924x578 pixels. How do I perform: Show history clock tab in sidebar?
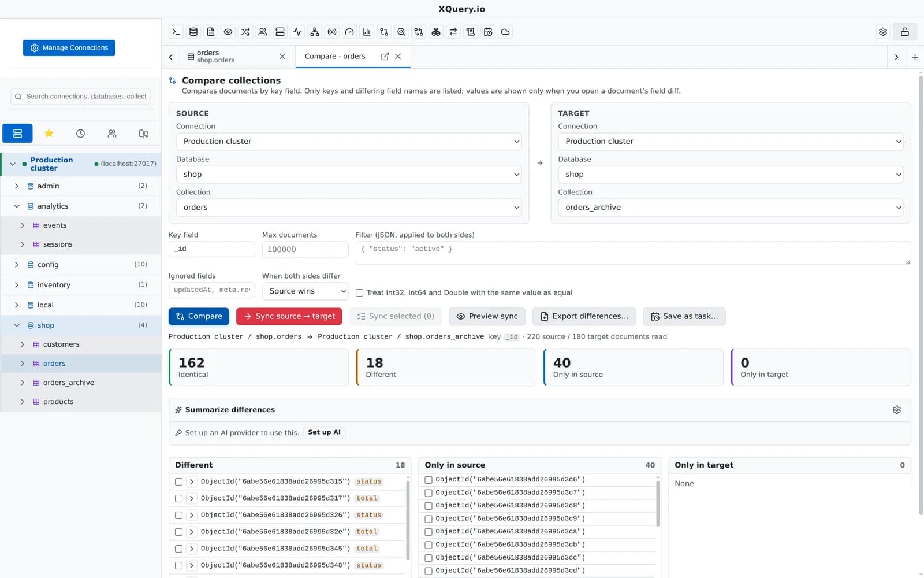80,134
